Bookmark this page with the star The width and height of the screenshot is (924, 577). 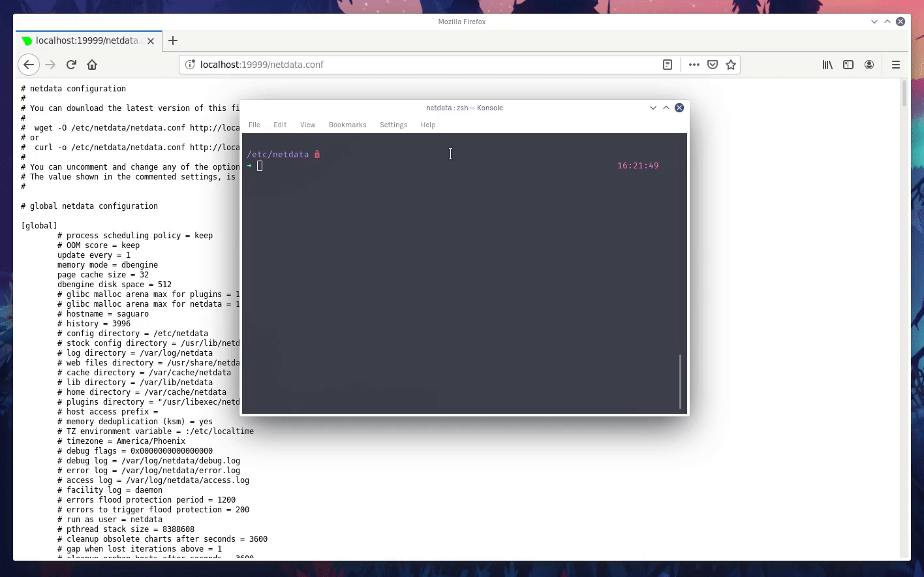click(731, 65)
